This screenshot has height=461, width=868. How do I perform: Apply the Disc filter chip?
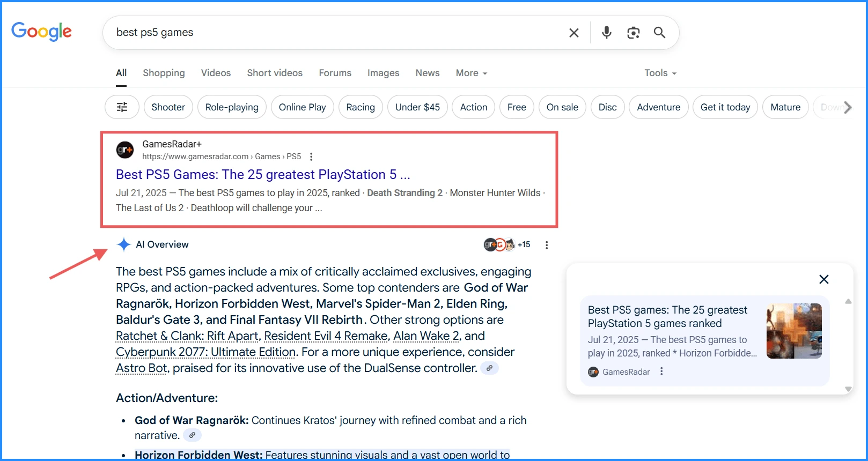point(607,107)
